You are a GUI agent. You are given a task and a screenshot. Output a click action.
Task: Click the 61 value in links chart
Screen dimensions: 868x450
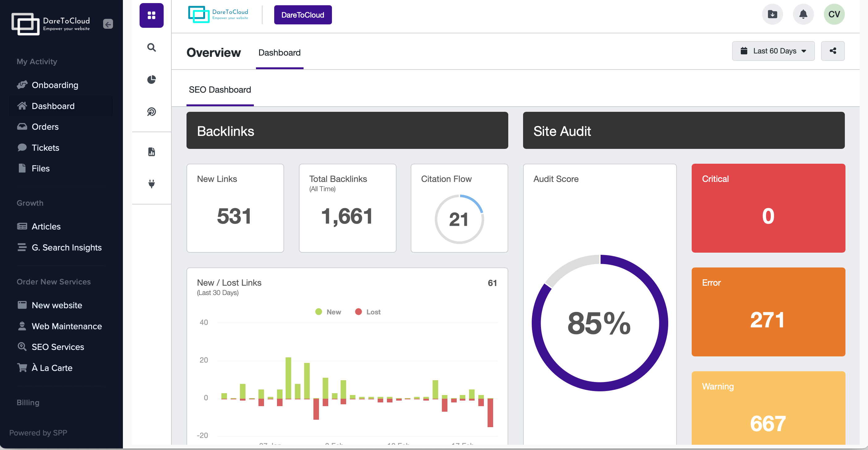tap(492, 283)
